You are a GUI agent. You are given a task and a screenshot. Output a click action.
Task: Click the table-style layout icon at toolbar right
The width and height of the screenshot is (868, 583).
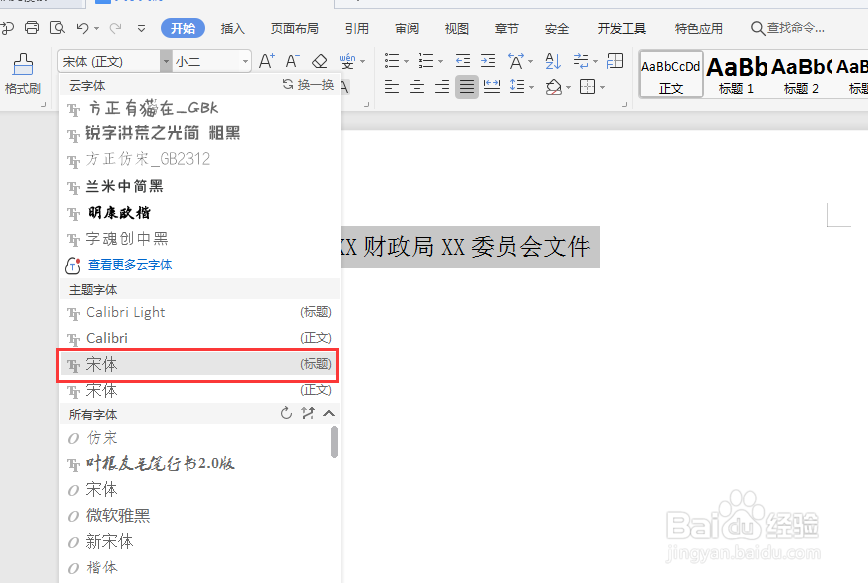[615, 60]
